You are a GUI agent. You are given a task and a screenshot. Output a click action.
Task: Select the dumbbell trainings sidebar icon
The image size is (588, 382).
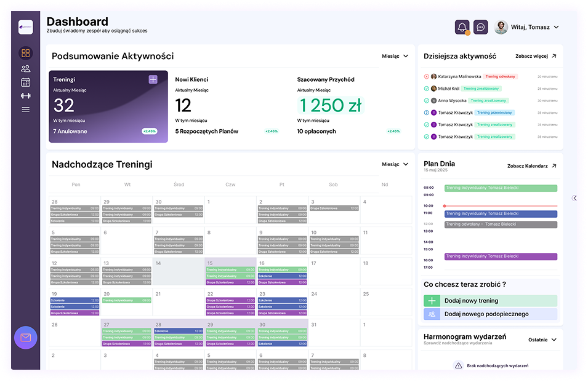pyautogui.click(x=25, y=96)
